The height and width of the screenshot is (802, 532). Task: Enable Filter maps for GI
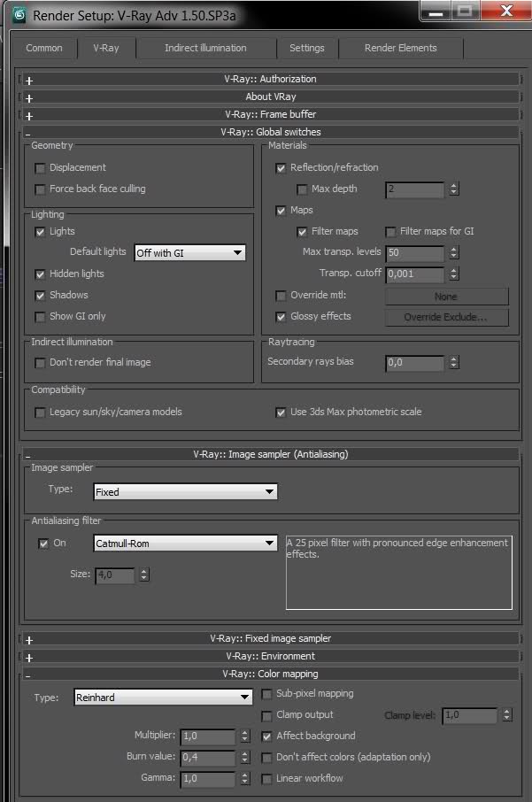pos(391,232)
